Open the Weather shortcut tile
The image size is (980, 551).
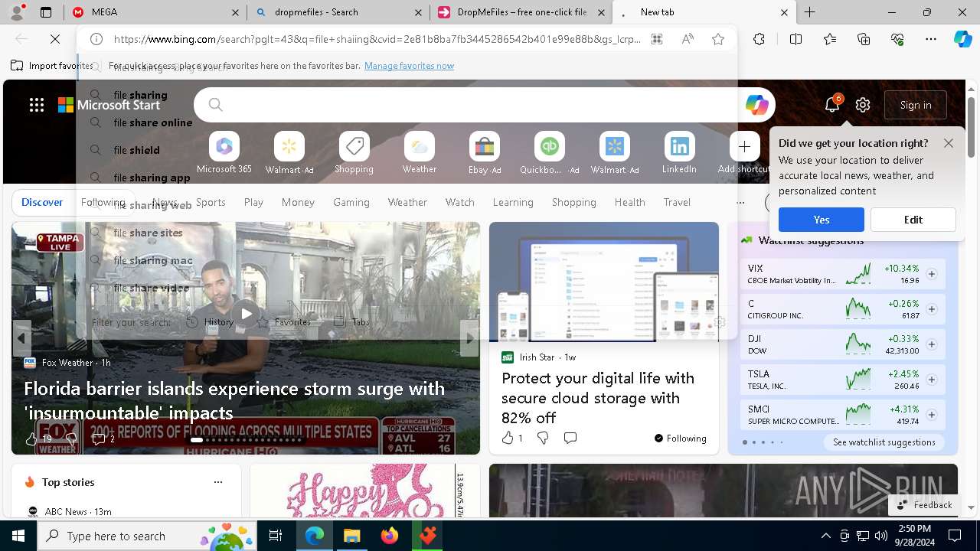(x=420, y=153)
